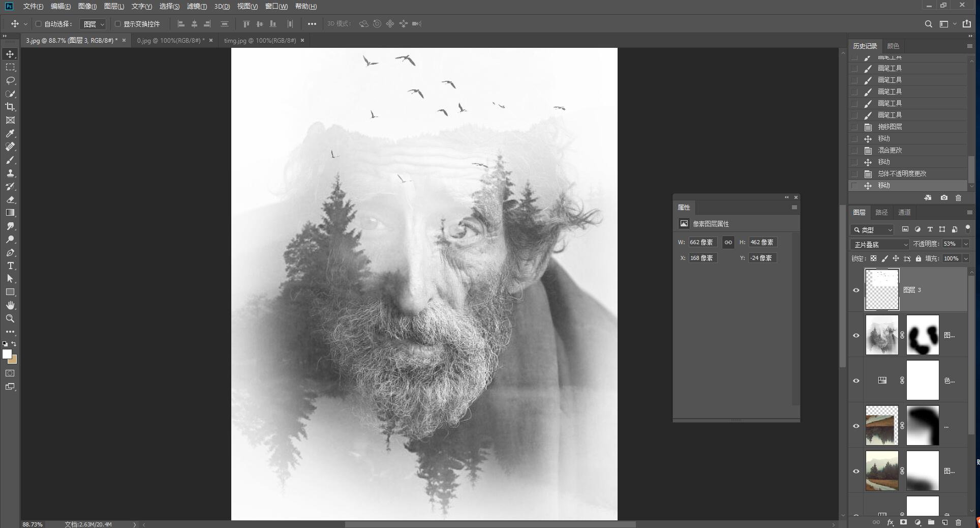Viewport: 980px width, 528px height.
Task: Open the 正片叠底 blend mode dropdown
Action: [x=880, y=245]
